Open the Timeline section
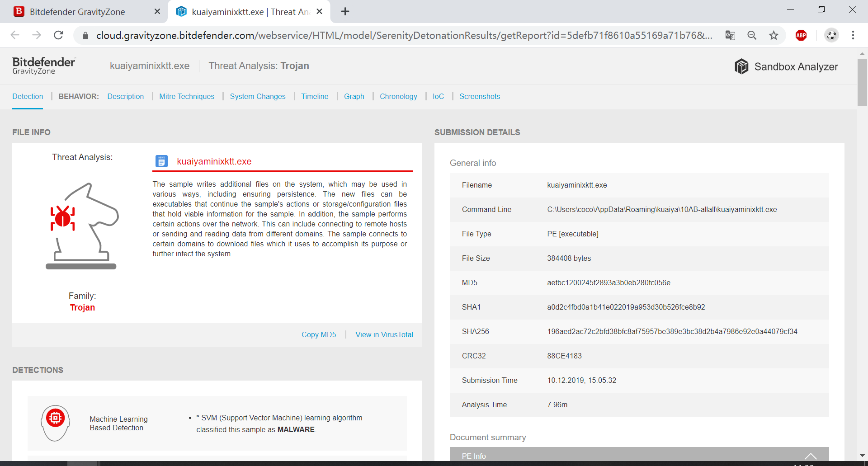Screen dimensions: 868x466 tap(315, 96)
